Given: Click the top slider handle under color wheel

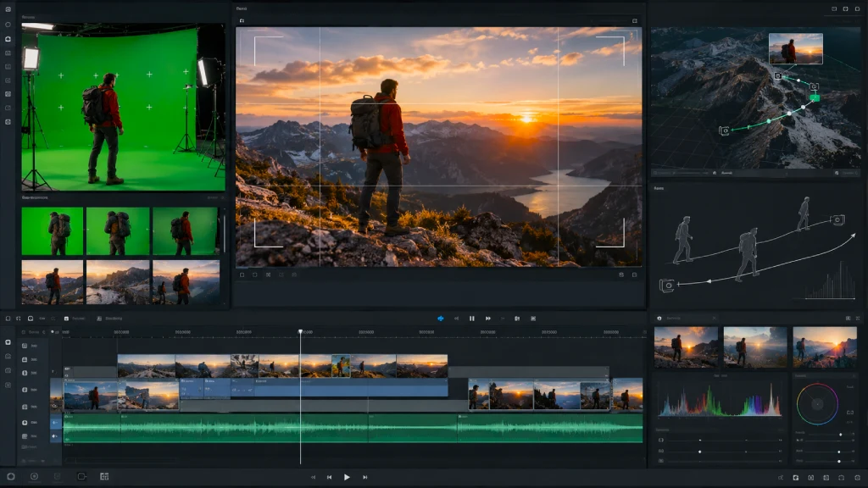Looking at the screenshot, I should [840, 435].
